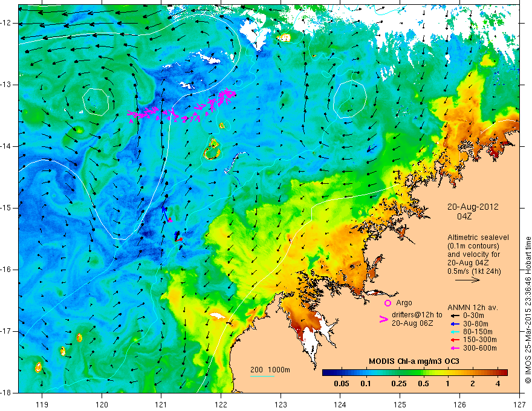Click the '150-300m' depth label
532x411 pixels.
(479, 340)
